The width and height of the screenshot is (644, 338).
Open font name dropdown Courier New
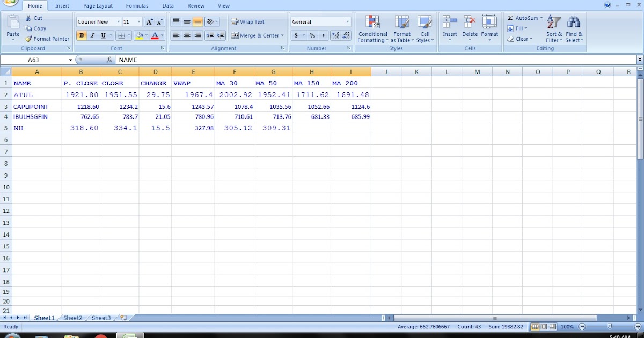click(x=119, y=22)
